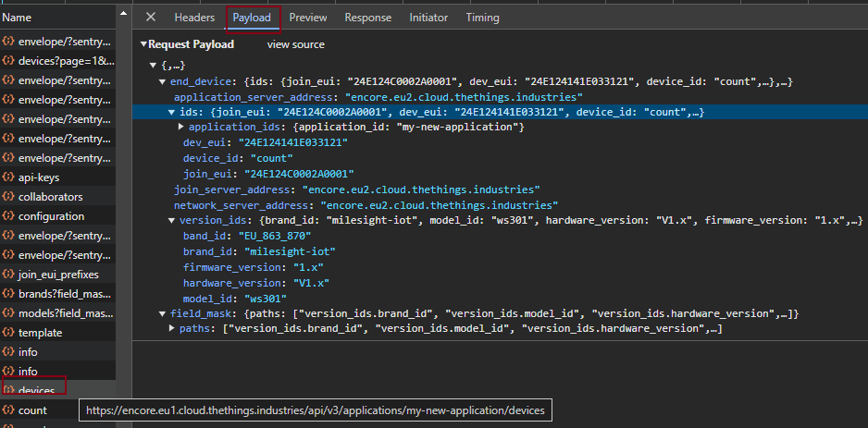Click the model_id "ws301" line
This screenshot has height=428, width=868.
(235, 299)
